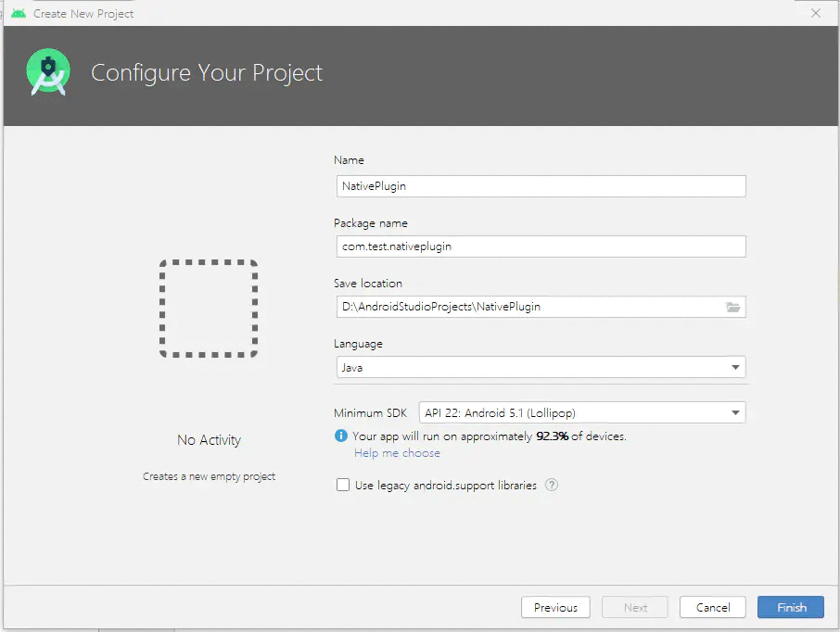Close the Create New Project window

click(x=816, y=13)
